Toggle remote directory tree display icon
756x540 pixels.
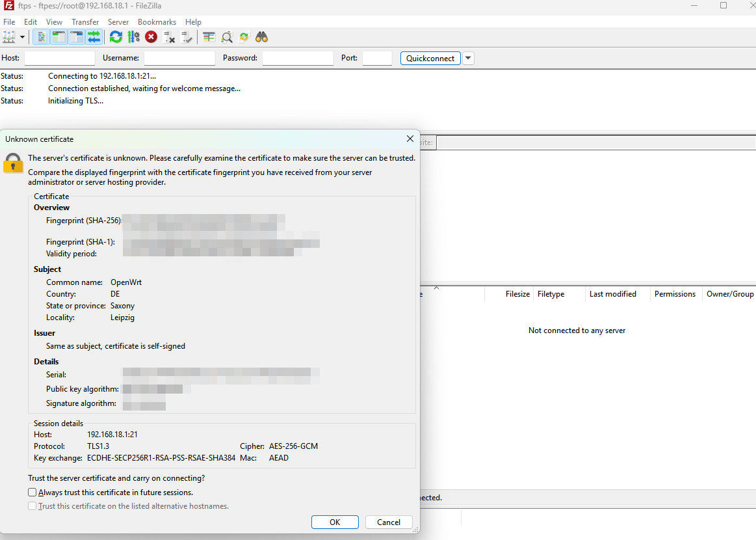coord(76,37)
